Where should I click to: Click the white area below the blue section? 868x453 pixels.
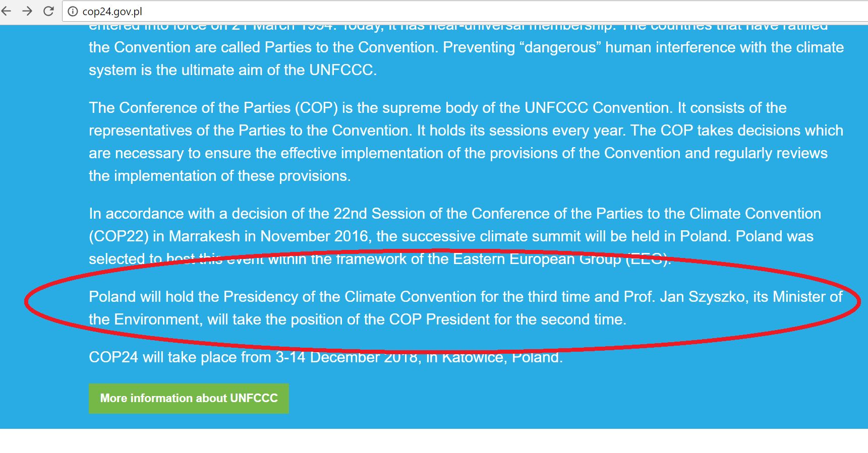(434, 441)
